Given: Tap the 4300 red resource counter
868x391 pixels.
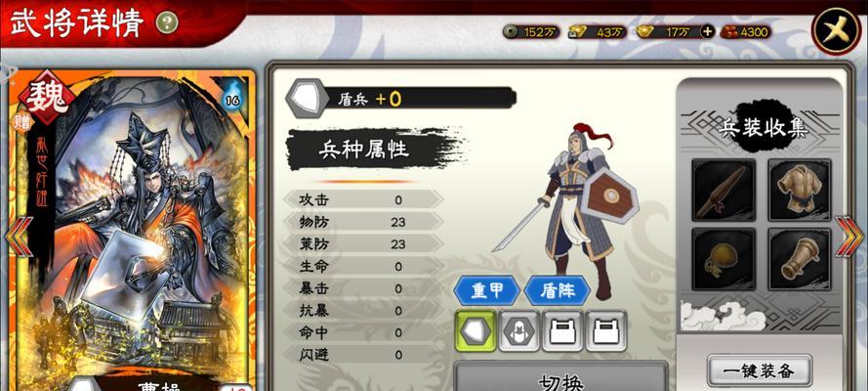Looking at the screenshot, I should click(746, 32).
